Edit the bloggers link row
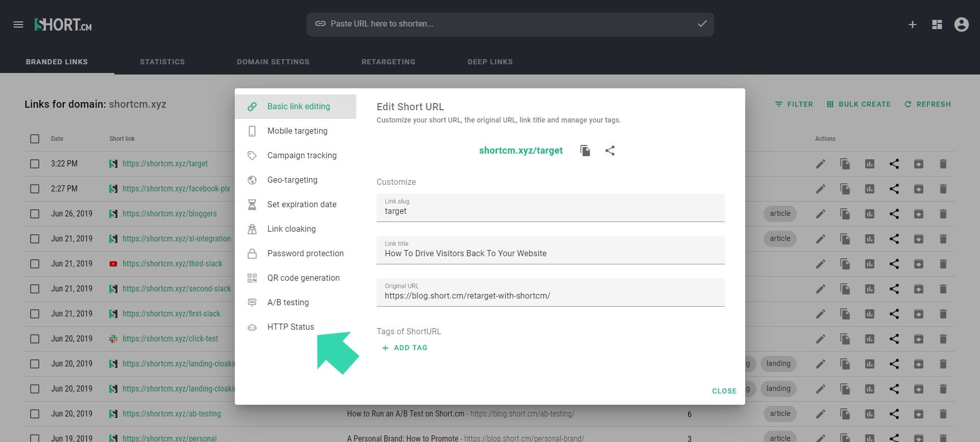 (x=821, y=214)
